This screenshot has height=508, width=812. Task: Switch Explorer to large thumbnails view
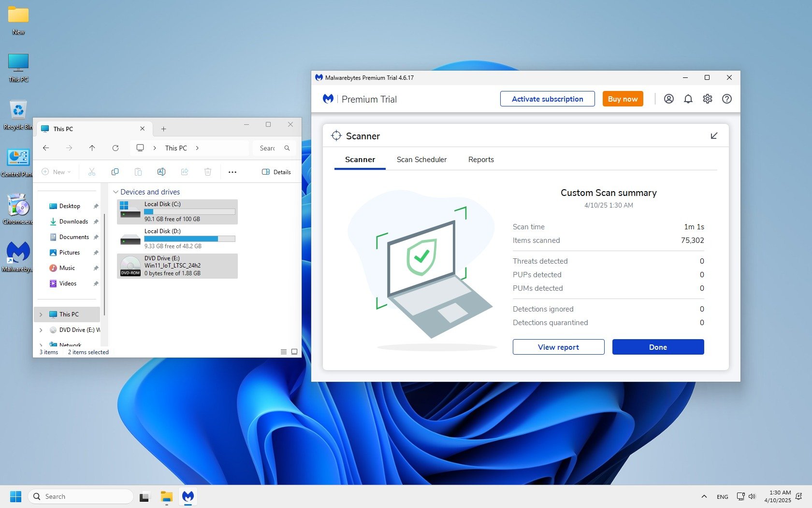coord(294,352)
